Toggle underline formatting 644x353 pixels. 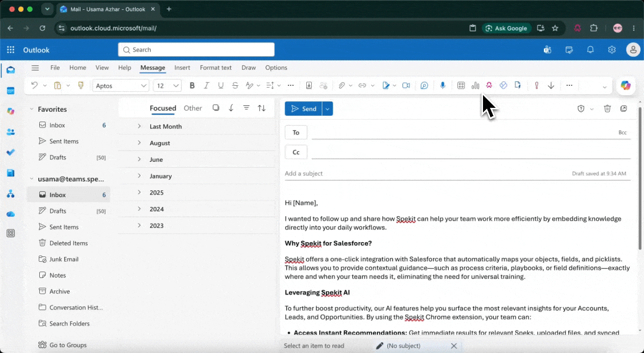(x=220, y=85)
